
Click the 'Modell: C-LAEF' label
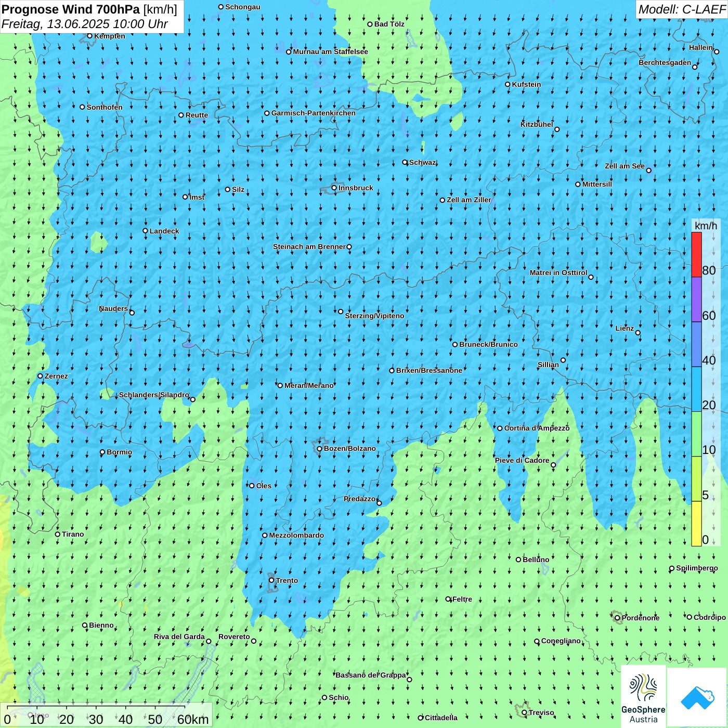(681, 9)
